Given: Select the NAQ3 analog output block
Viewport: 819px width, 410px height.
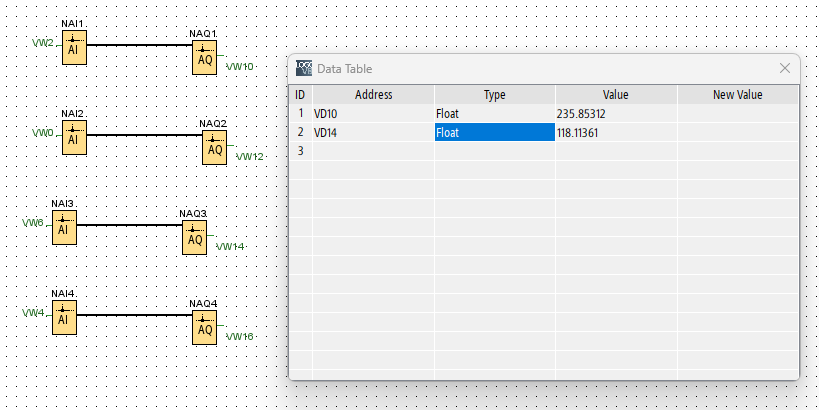Looking at the screenshot, I should click(194, 238).
